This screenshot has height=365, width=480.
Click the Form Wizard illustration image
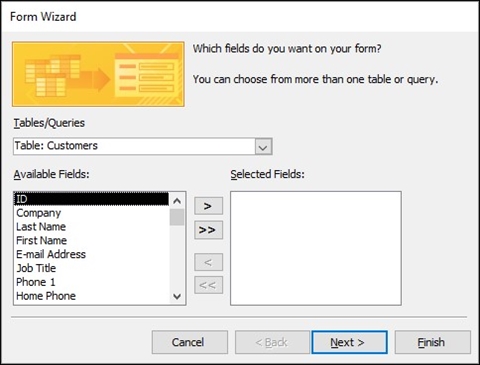coord(98,74)
